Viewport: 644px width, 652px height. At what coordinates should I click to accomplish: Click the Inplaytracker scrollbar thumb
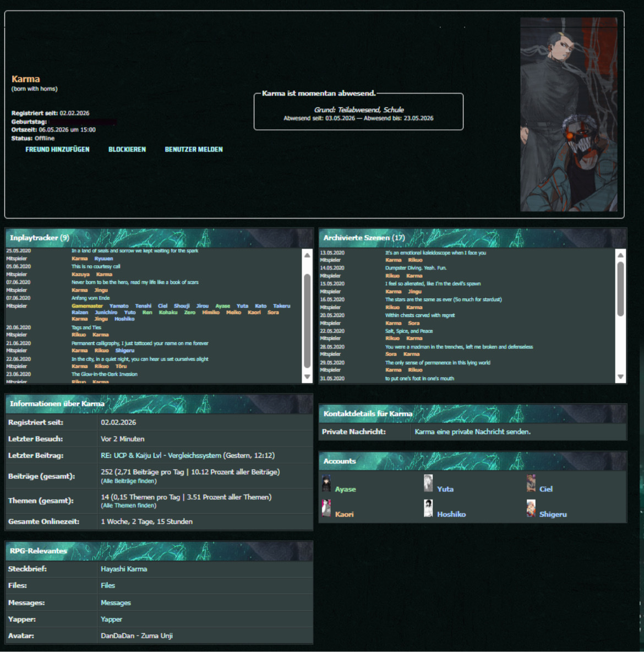307,321
